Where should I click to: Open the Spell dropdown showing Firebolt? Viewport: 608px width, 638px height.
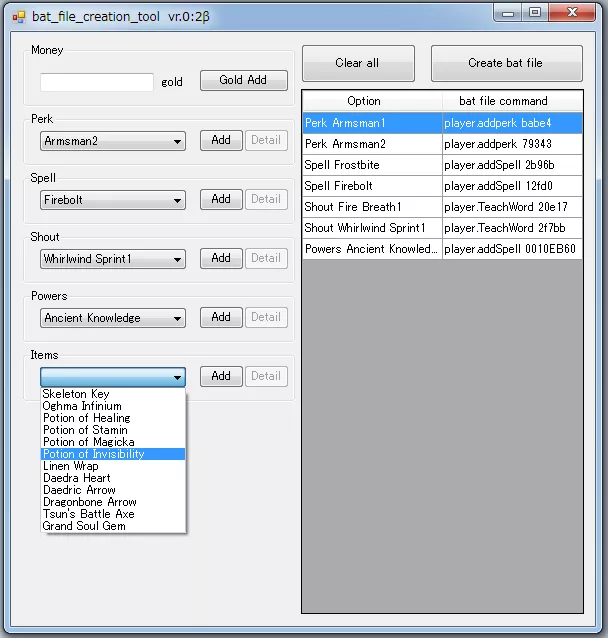(113, 200)
